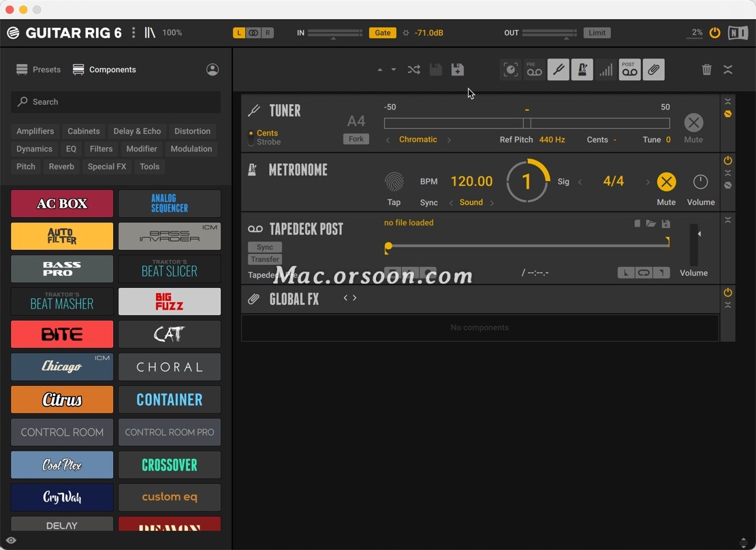Toggle Global FX power button
Screen dimensions: 756x550
(x=728, y=293)
